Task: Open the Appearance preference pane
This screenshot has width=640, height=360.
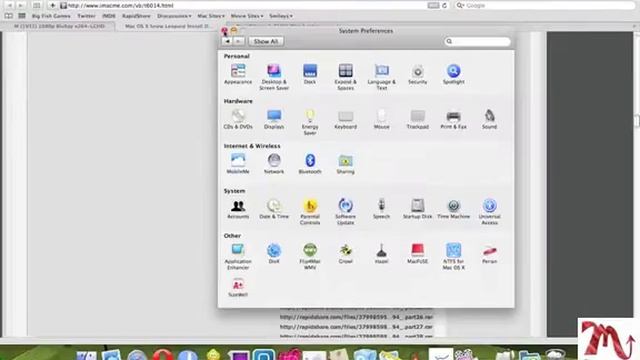Action: tap(238, 74)
